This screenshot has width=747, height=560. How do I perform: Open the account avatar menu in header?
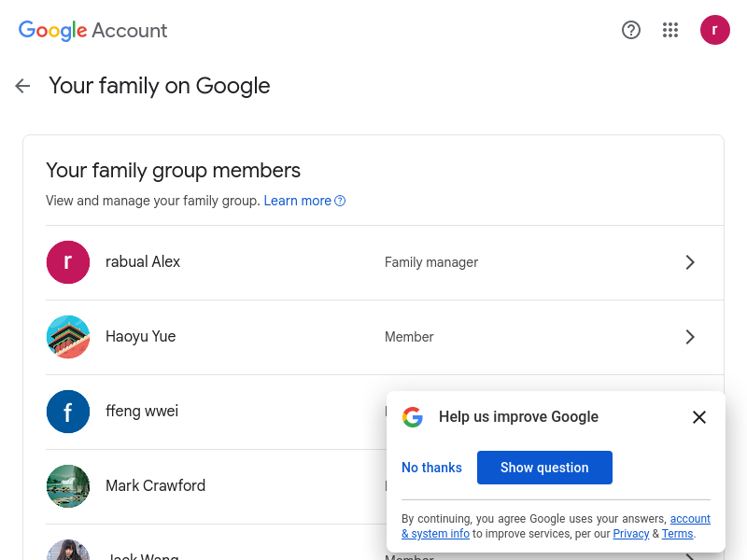point(714,30)
